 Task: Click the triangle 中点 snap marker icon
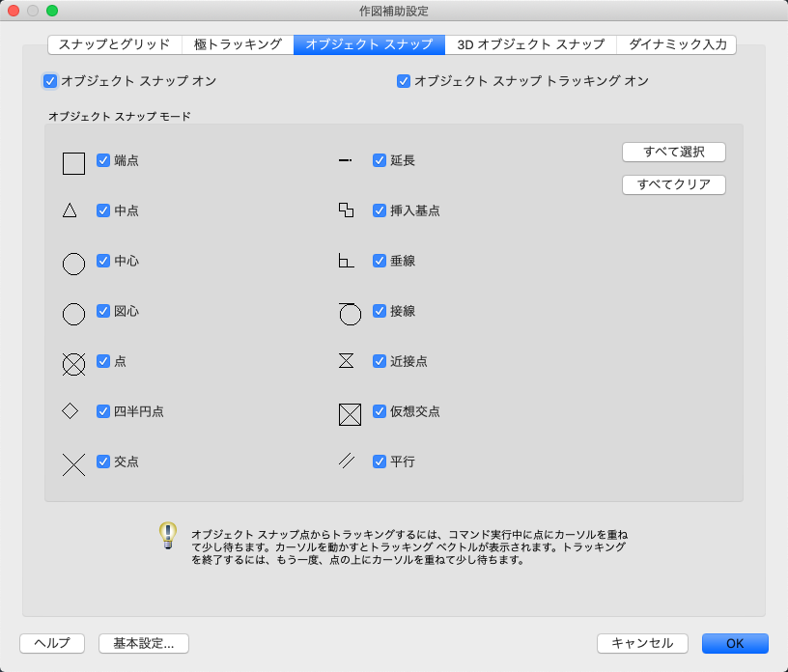(70, 210)
